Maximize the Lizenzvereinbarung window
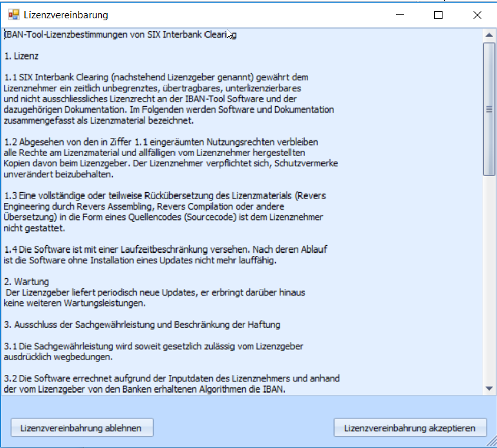The width and height of the screenshot is (497, 448). 438,15
